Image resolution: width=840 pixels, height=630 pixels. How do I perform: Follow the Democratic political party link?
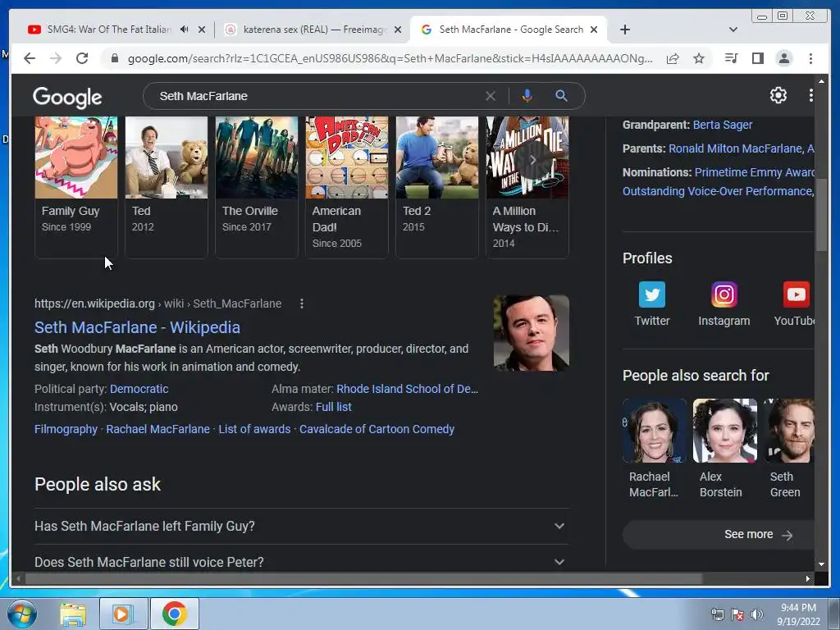139,389
